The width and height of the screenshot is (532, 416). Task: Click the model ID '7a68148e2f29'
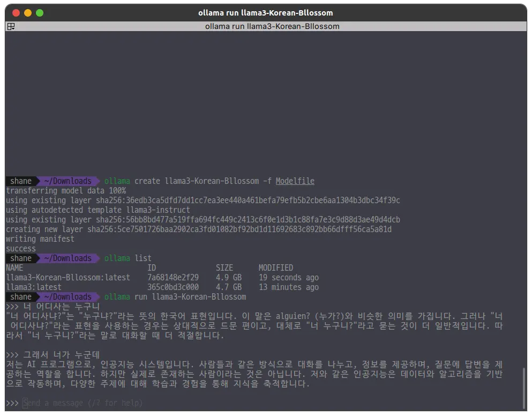tap(173, 278)
